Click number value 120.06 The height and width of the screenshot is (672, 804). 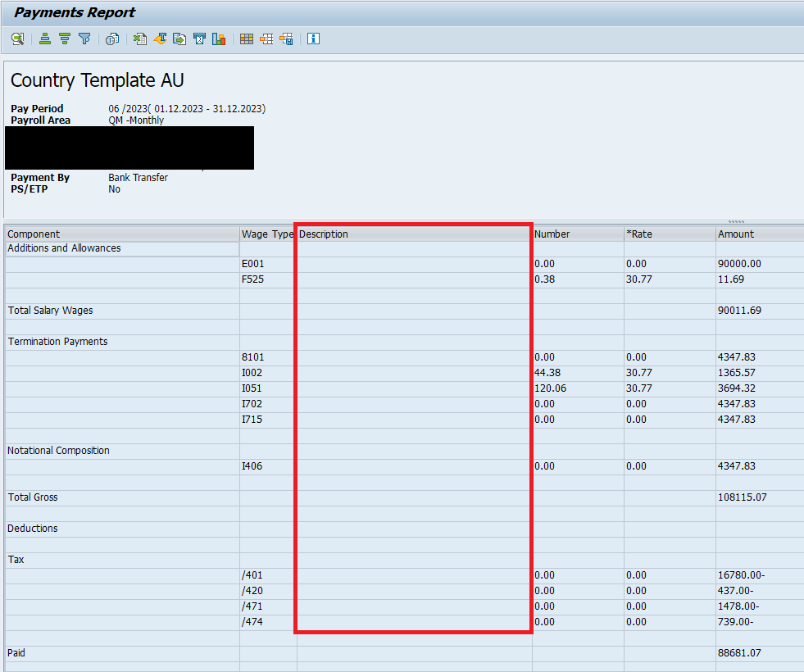[x=550, y=388]
